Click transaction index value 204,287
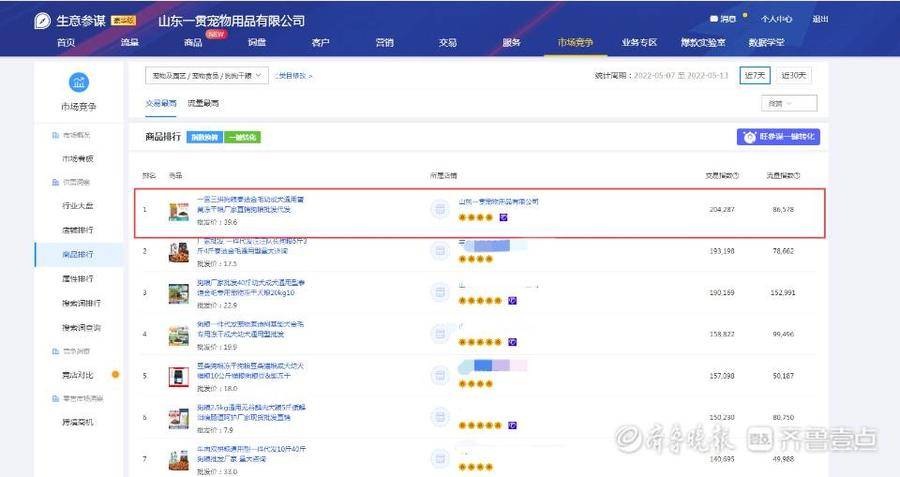The height and width of the screenshot is (477, 900). click(721, 210)
